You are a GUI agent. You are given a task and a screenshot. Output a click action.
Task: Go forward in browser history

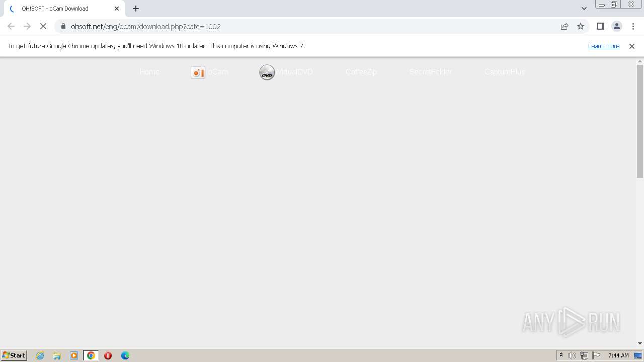[27, 27]
